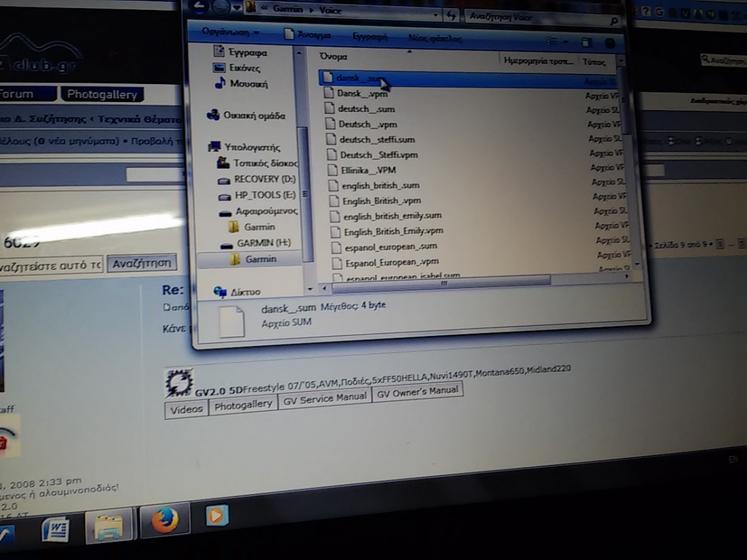Click the GV Service Manual button
747x560 pixels.
coord(324,399)
